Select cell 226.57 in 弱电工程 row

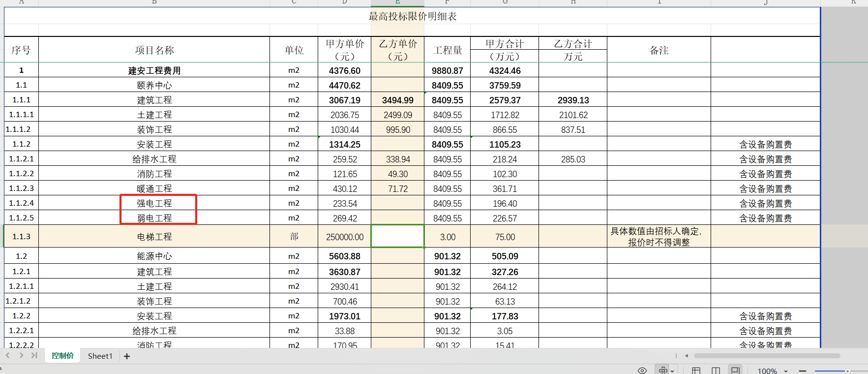[505, 218]
